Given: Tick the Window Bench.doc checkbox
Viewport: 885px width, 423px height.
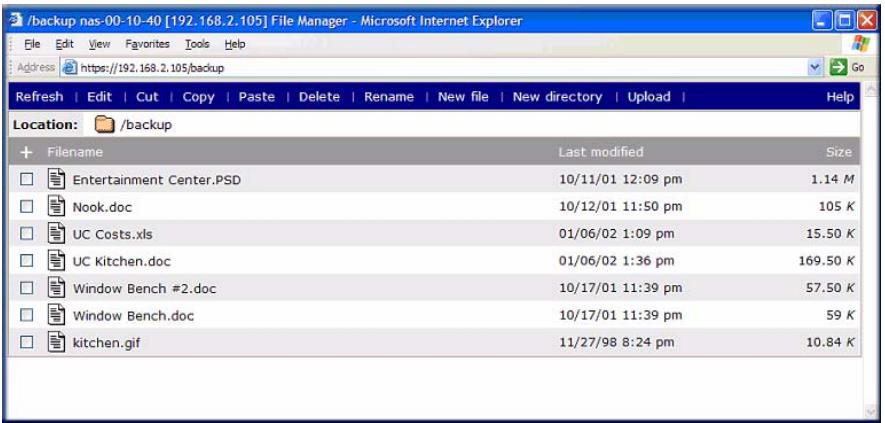Looking at the screenshot, I should coord(27,315).
